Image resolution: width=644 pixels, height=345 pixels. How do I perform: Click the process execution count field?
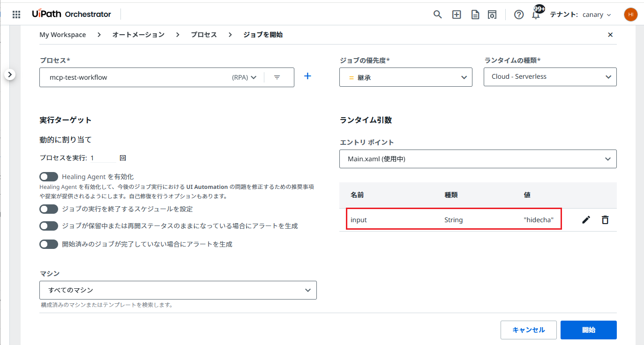pos(103,158)
